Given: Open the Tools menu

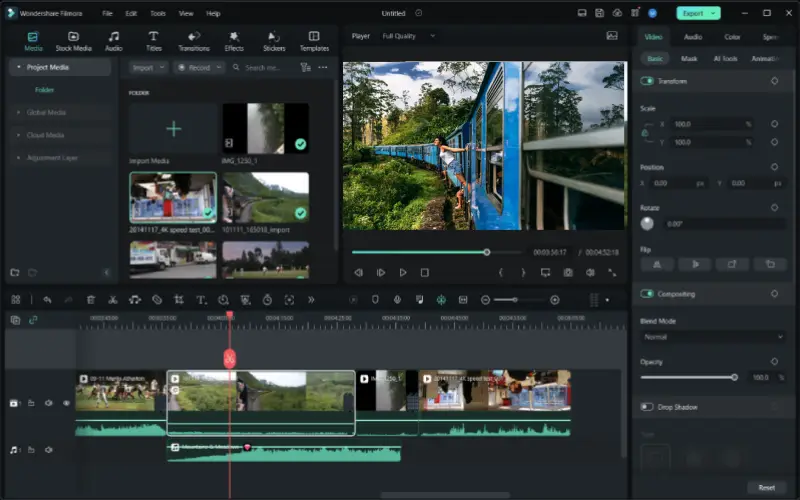Looking at the screenshot, I should pos(158,13).
